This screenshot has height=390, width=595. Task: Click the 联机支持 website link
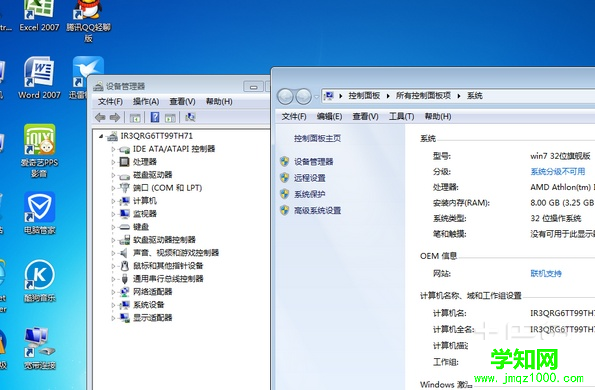click(546, 273)
